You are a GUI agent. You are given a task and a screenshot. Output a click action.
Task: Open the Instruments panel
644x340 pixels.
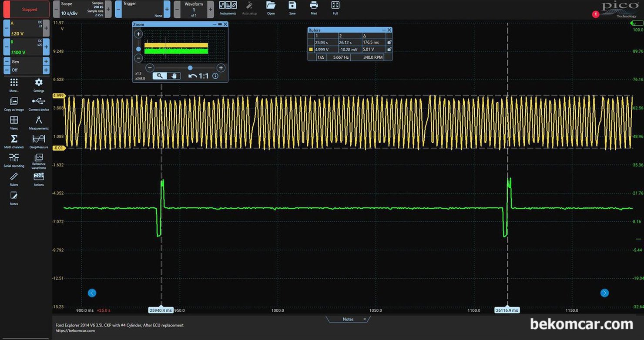tap(228, 8)
